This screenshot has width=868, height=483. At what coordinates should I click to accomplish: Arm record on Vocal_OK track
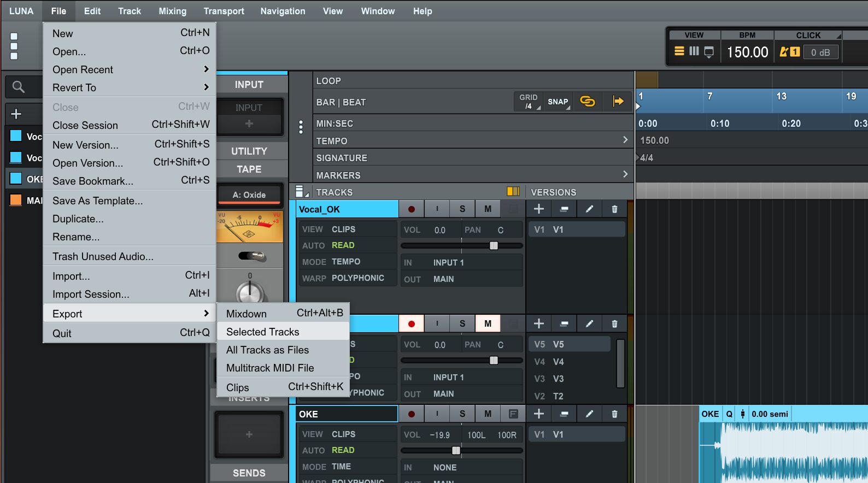pyautogui.click(x=411, y=209)
